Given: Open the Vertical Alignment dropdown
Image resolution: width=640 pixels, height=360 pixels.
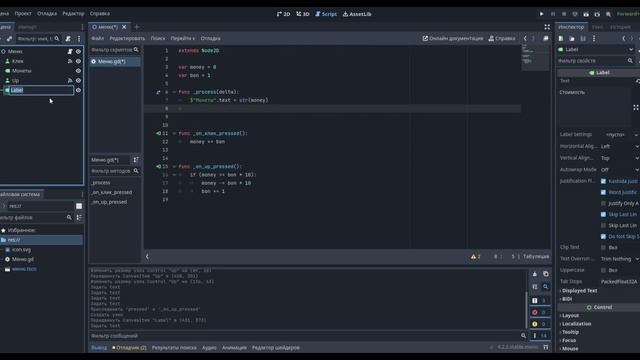Looking at the screenshot, I should click(x=619, y=158).
